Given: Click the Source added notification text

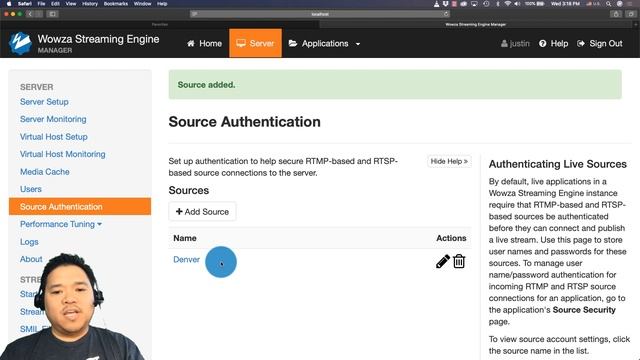Looking at the screenshot, I should click(x=206, y=85).
